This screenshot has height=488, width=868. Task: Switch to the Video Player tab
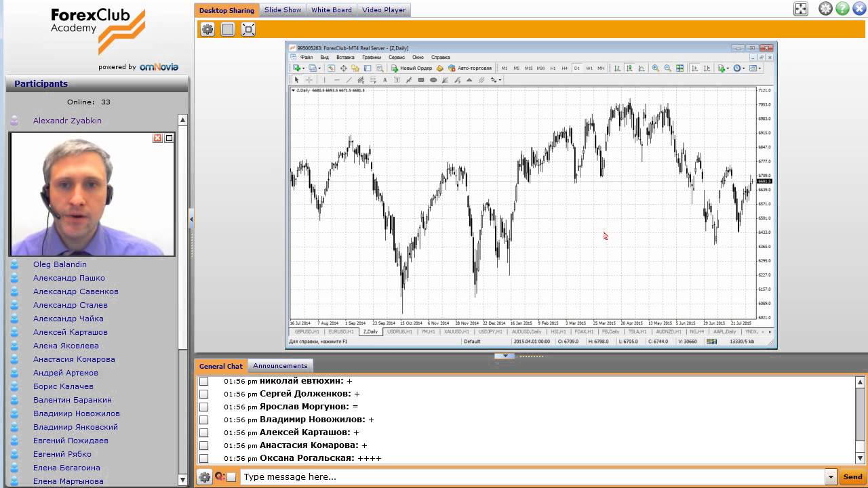click(x=384, y=10)
